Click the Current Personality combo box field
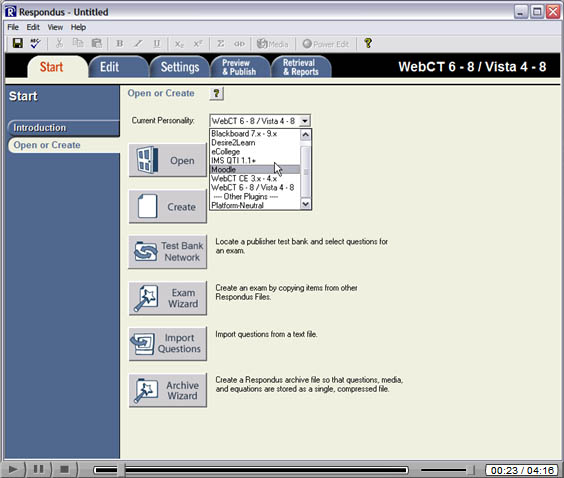Screen dimensions: 564x478 click(260, 121)
